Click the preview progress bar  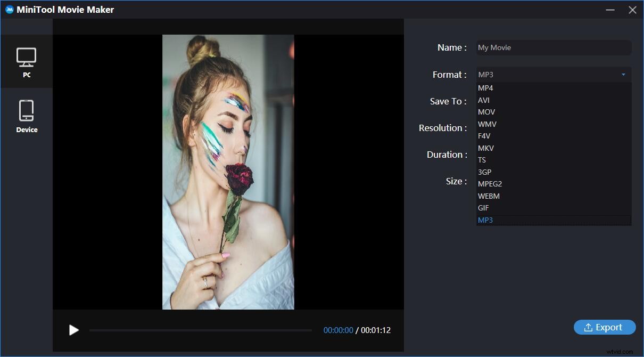click(x=200, y=330)
